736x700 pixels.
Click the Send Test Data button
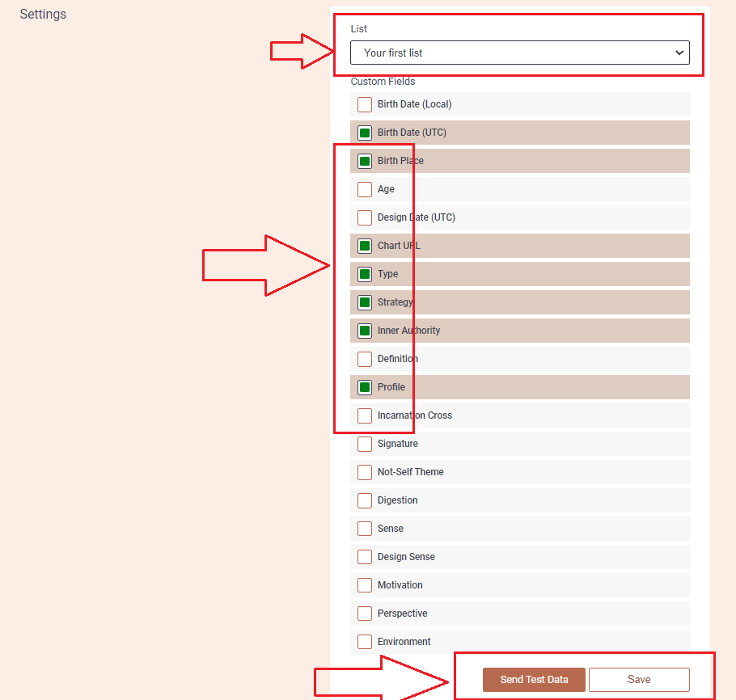point(534,679)
